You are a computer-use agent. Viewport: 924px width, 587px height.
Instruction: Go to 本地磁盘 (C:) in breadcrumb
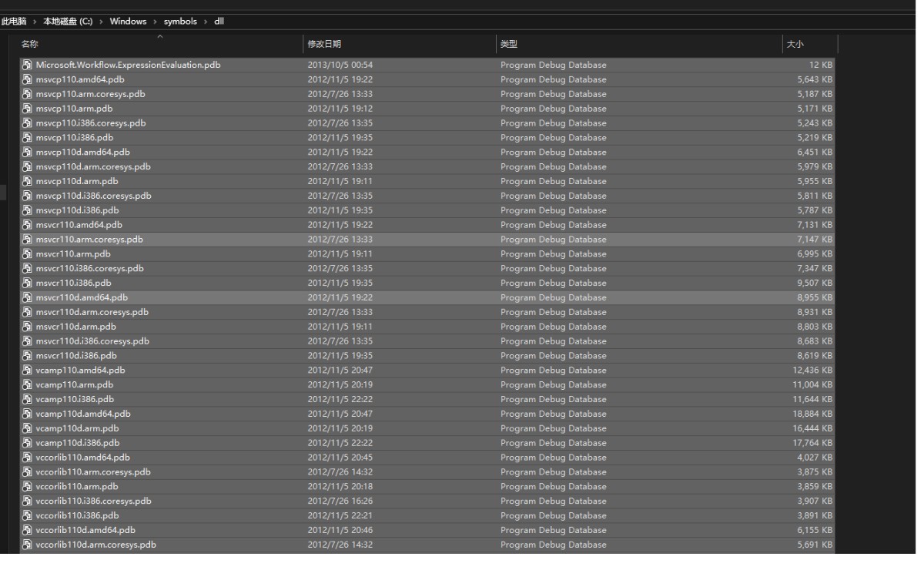(x=68, y=22)
